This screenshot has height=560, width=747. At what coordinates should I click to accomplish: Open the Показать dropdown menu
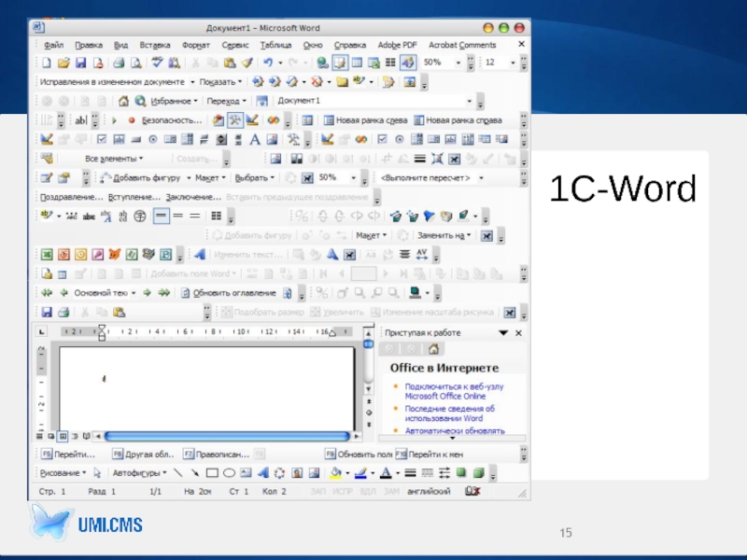pyautogui.click(x=220, y=82)
